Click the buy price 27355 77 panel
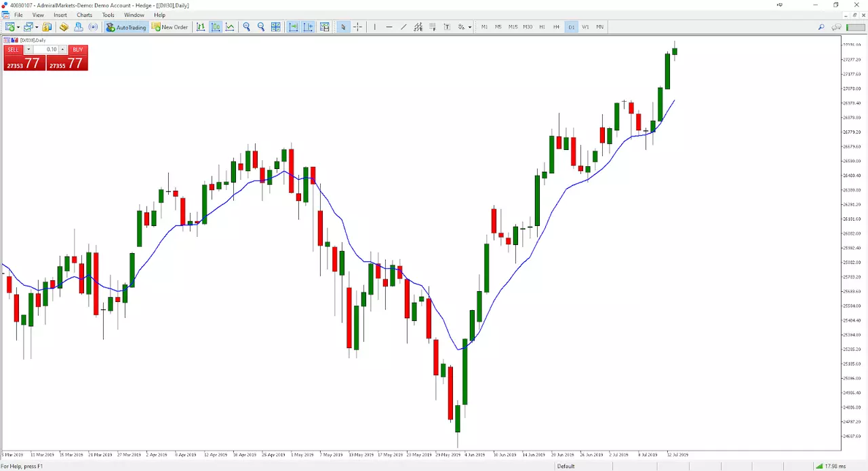Viewport: 868px width, 471px height. pyautogui.click(x=67, y=63)
